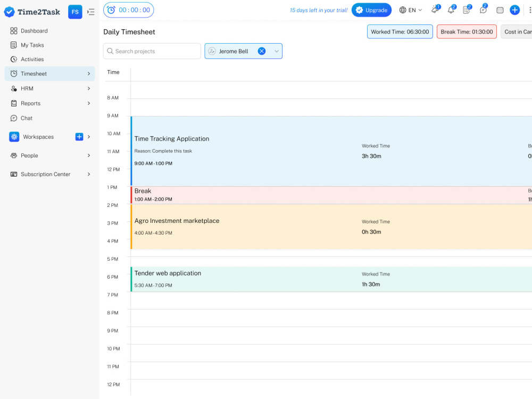Open the chat messages icon in header
532x399 pixels.
click(x=483, y=10)
